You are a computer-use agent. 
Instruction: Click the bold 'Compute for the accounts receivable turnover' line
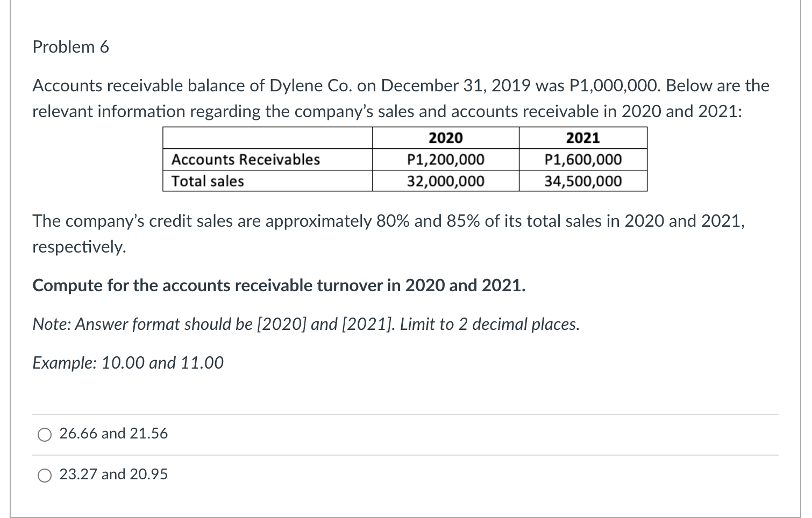(279, 285)
